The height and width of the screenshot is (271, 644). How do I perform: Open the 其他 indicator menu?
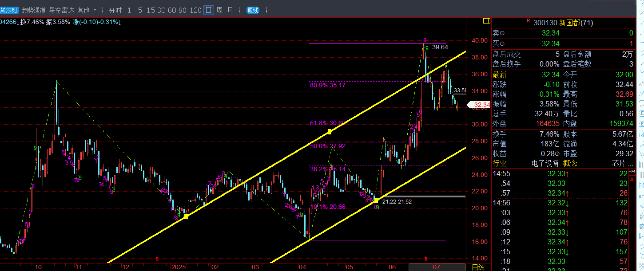[x=83, y=10]
